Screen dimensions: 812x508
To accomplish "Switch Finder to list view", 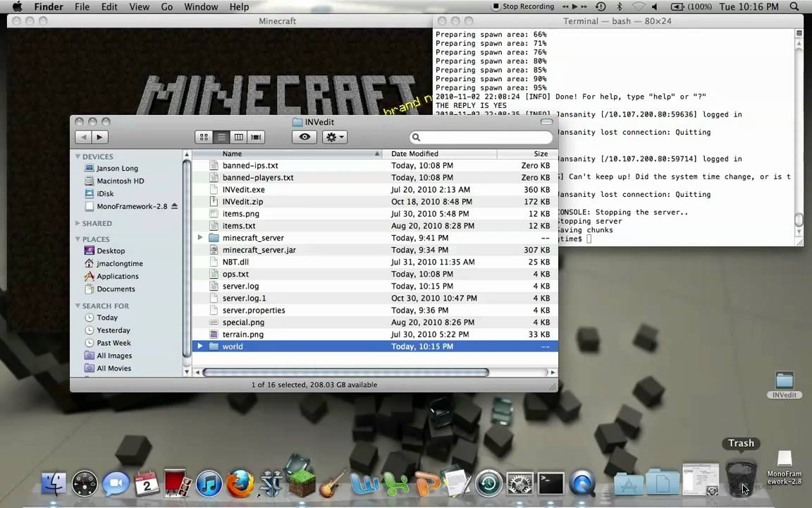I will click(221, 138).
